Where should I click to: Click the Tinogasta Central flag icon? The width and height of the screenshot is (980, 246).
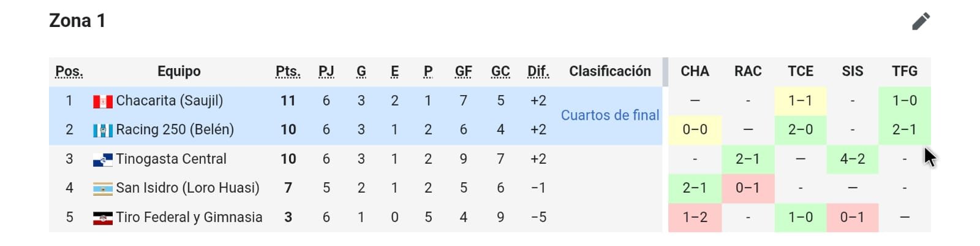(x=102, y=160)
